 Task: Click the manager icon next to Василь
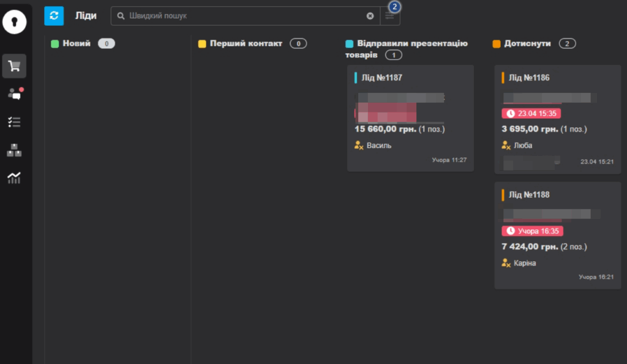[x=359, y=146]
